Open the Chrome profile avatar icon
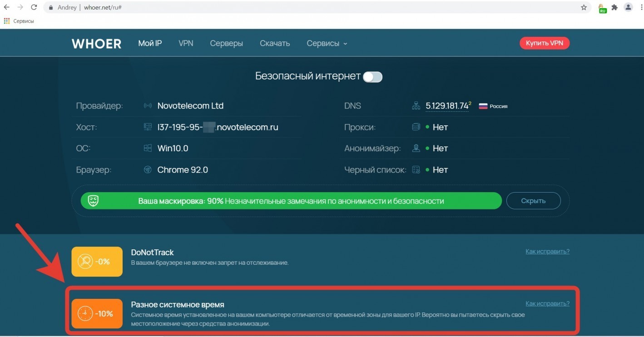 (x=628, y=7)
